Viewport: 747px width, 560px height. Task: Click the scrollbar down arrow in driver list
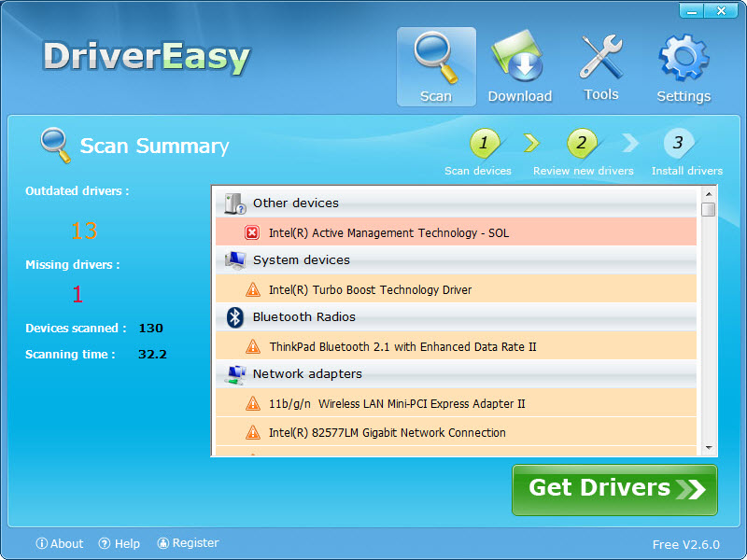point(709,448)
